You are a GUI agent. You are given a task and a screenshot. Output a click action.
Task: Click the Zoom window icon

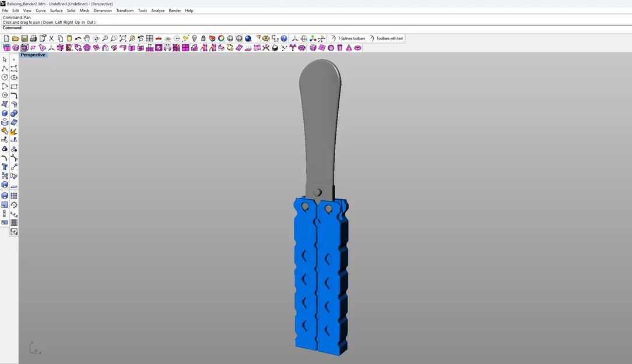pyautogui.click(x=114, y=38)
